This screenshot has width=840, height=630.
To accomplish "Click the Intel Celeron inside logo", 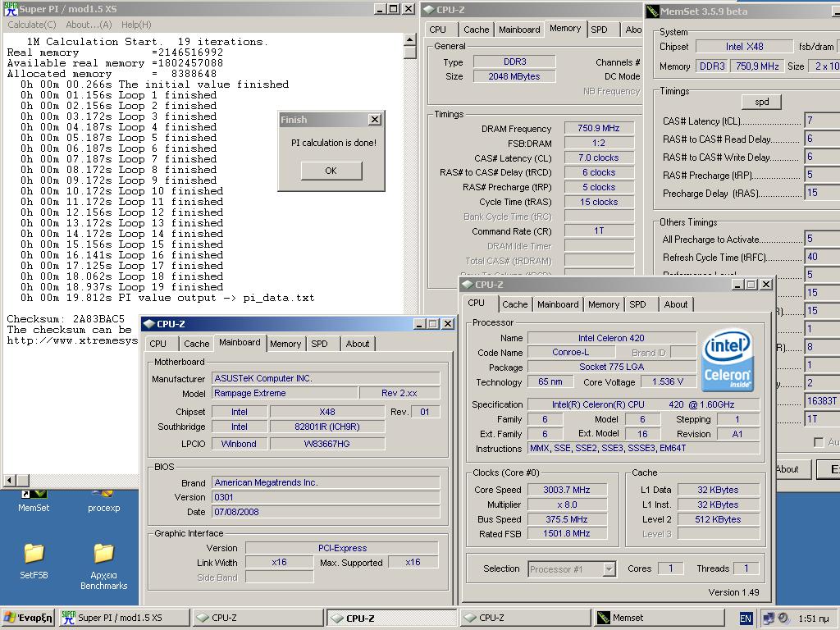I will (x=728, y=360).
